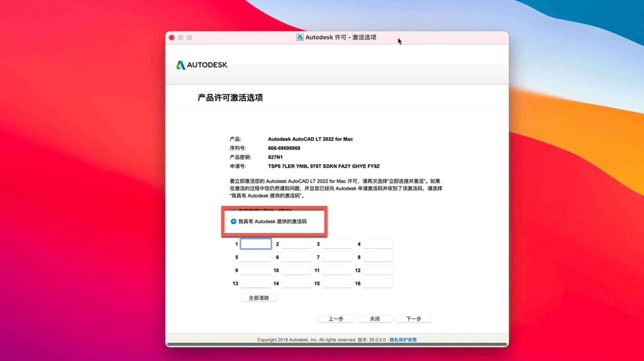644x361 pixels.
Task: Zoom the activation window using the title bar button
Action: tap(190, 38)
